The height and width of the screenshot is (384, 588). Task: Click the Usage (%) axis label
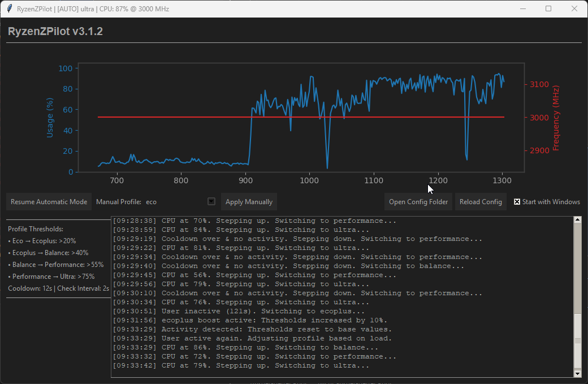(x=50, y=117)
